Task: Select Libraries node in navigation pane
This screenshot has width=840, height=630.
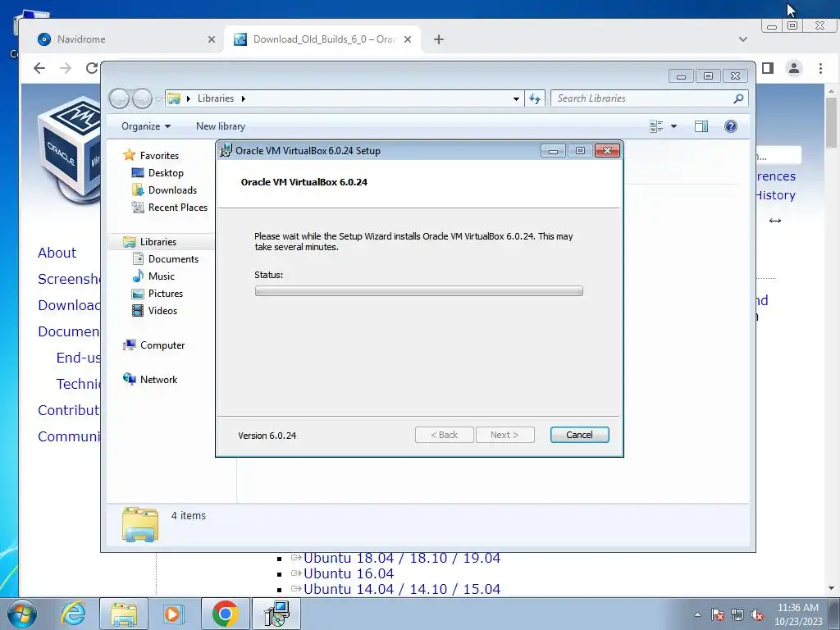Action: [157, 242]
